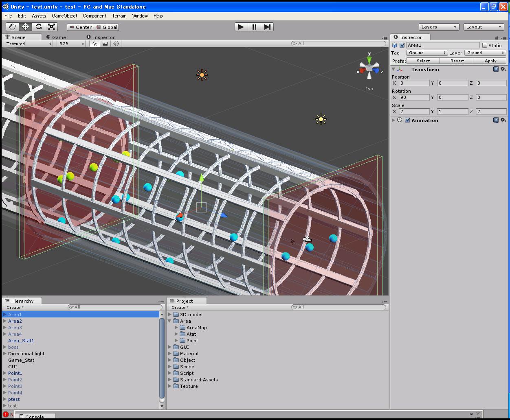
Task: Open the GameObject menu
Action: 64,16
